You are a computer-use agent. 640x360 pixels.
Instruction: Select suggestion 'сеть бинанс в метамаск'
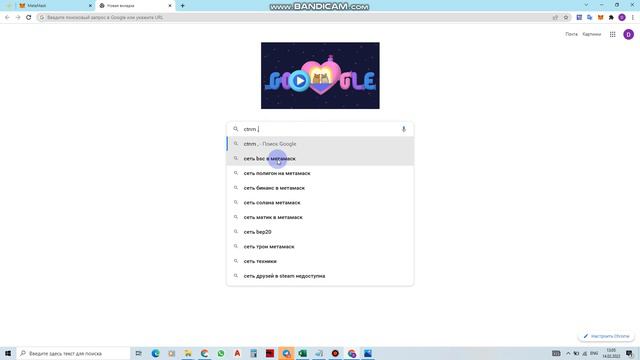coord(320,188)
